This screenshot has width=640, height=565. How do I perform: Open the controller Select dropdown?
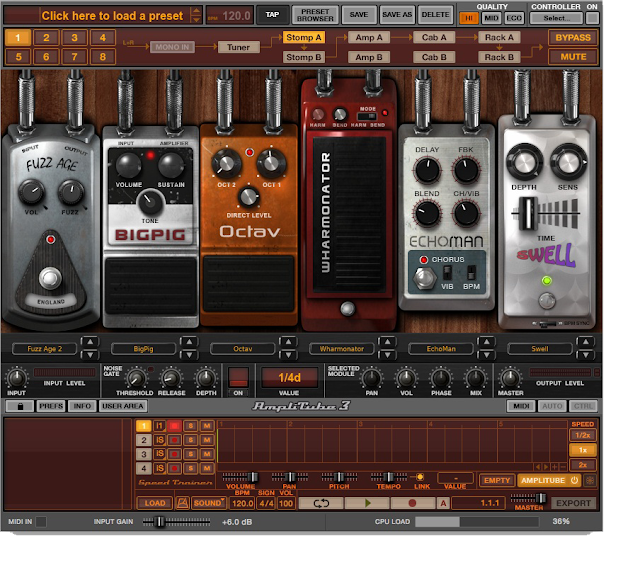556,18
